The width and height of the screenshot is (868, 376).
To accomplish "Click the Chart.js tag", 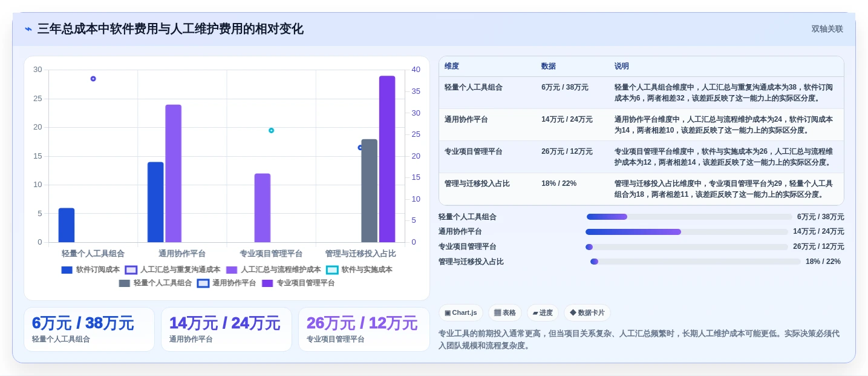I will click(460, 312).
